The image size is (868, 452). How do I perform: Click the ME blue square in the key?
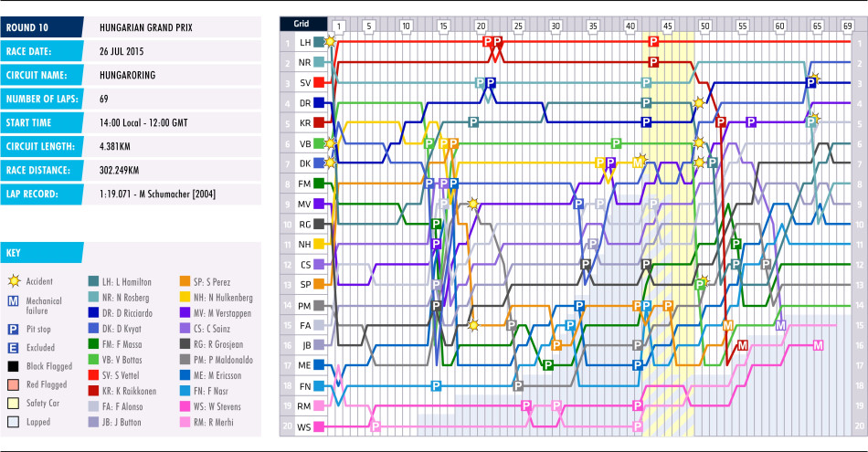(x=185, y=375)
